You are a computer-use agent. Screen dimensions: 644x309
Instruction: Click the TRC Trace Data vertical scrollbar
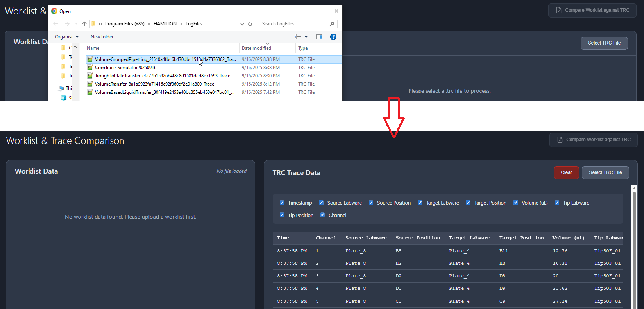tap(634, 235)
